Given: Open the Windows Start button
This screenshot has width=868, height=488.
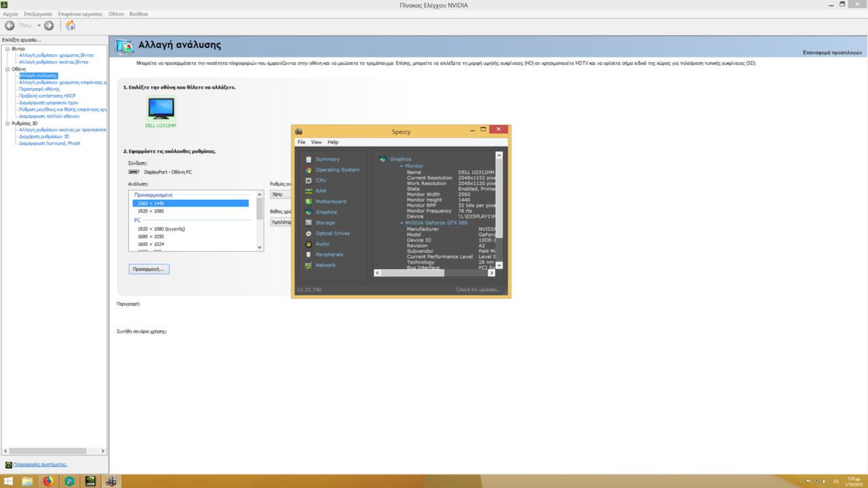Looking at the screenshot, I should (9, 481).
